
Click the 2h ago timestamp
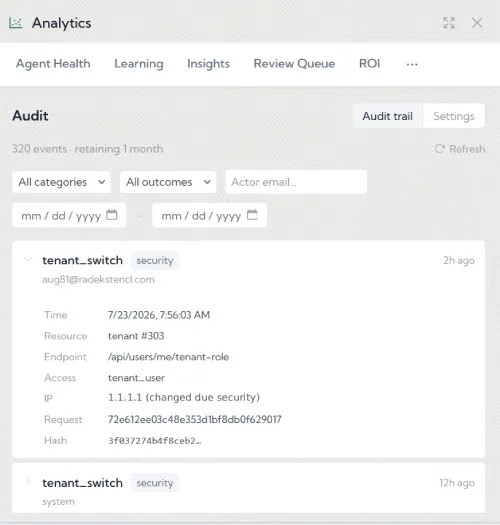[x=459, y=260]
